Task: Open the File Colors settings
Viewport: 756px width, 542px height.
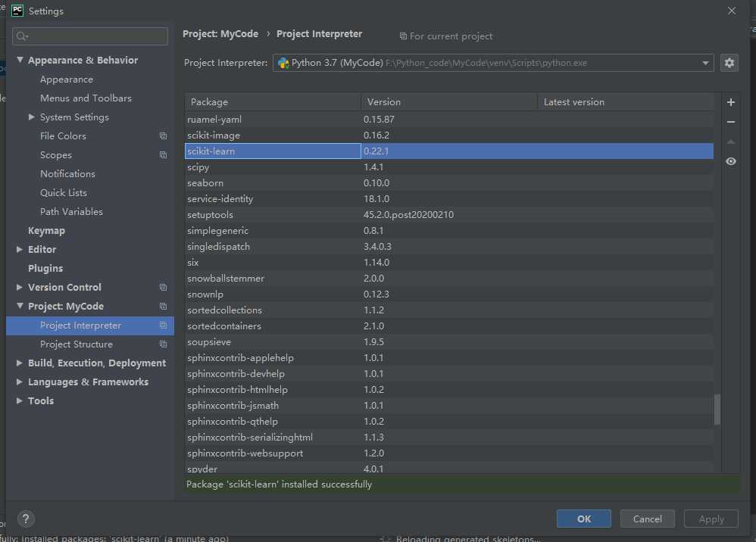Action: click(63, 135)
